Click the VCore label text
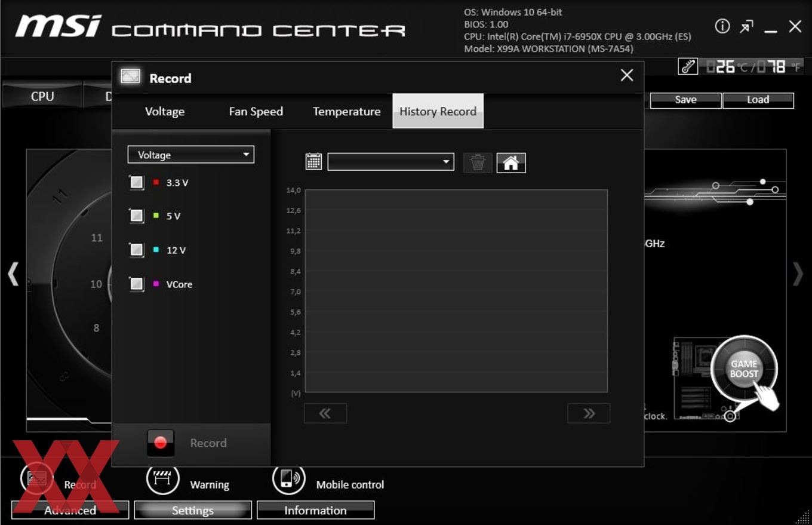812x525 pixels. tap(179, 284)
